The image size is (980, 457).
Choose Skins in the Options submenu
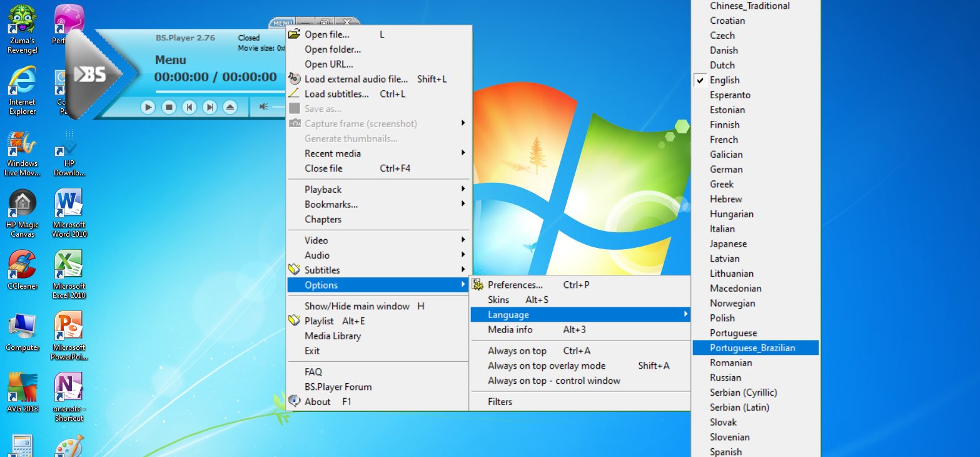tap(580, 300)
